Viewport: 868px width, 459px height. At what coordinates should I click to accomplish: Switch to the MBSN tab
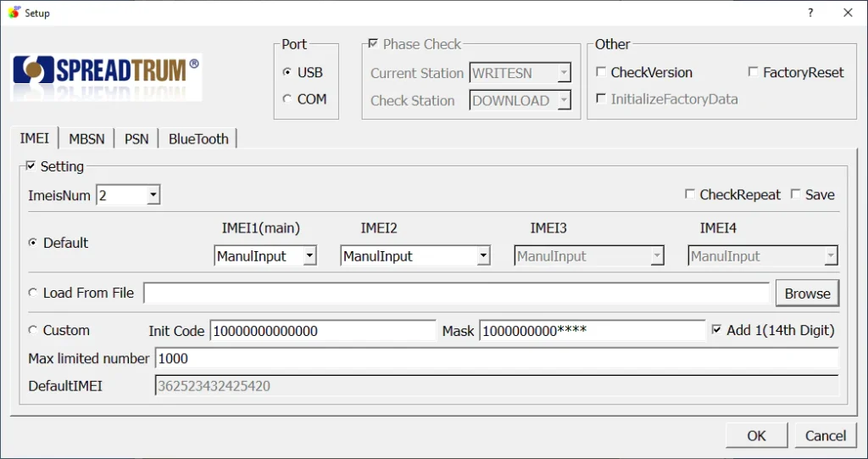click(86, 139)
